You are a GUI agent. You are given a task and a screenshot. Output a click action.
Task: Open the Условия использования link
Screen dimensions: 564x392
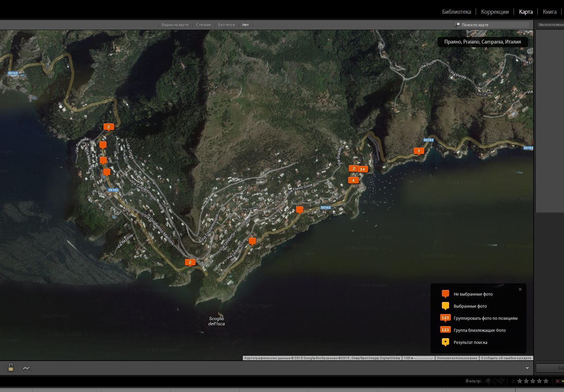click(457, 358)
